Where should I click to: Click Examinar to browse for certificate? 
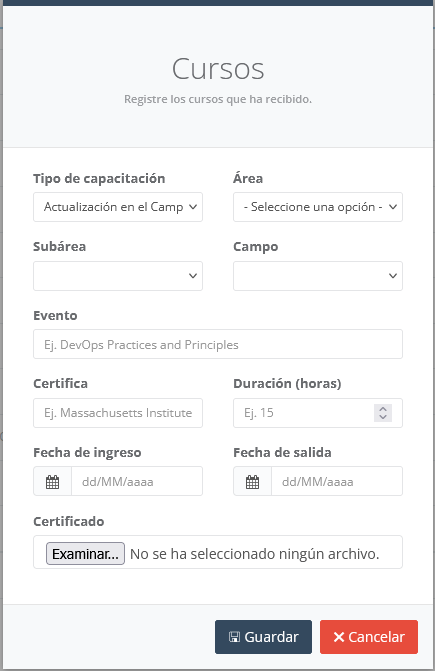[85, 554]
